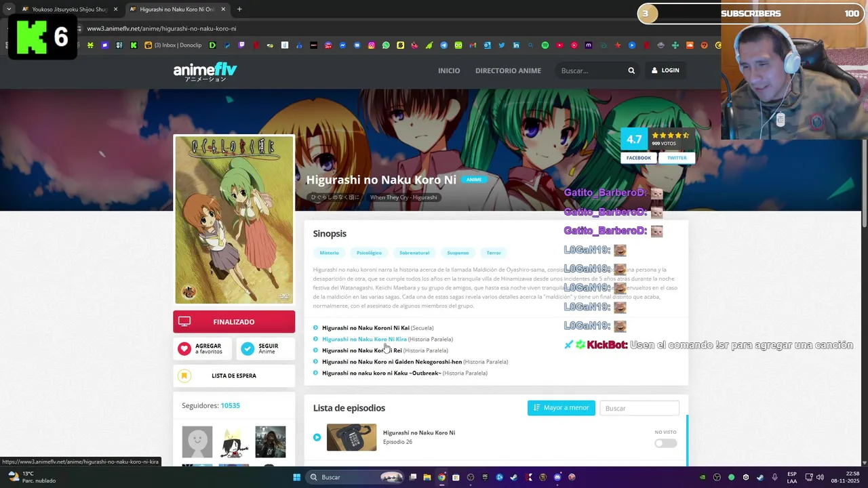Click the Psicológico genre tag
The height and width of the screenshot is (488, 868).
pyautogui.click(x=369, y=253)
